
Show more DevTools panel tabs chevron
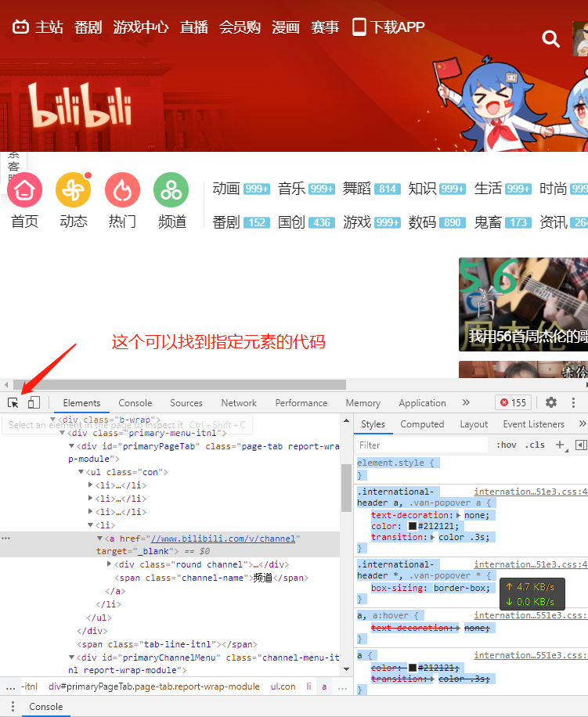pos(466,402)
